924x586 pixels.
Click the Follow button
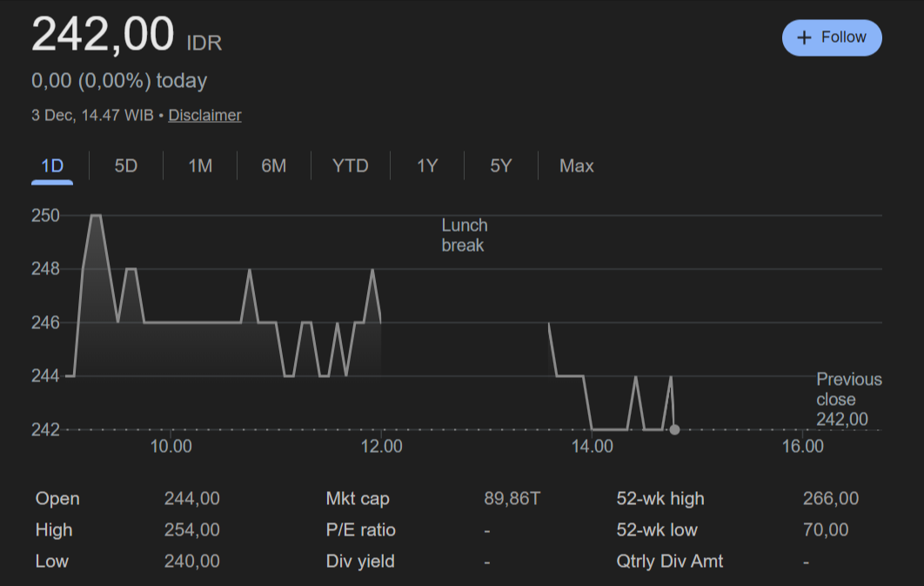tap(832, 37)
